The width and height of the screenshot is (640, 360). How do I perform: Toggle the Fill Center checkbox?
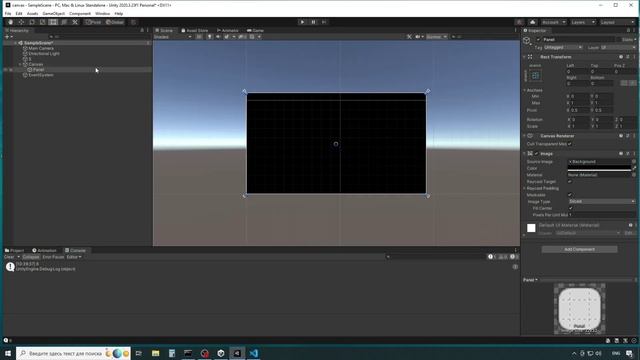pyautogui.click(x=571, y=208)
